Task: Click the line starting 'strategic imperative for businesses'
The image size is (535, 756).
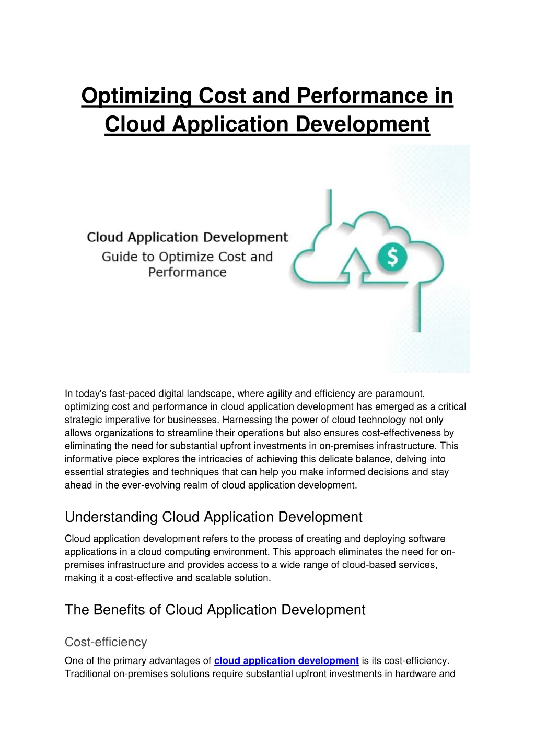Action: coord(254,420)
